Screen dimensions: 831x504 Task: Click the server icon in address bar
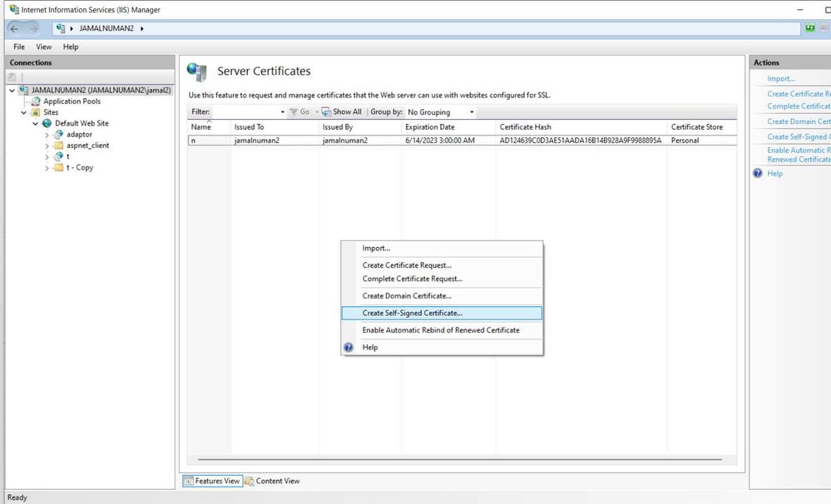(x=61, y=28)
